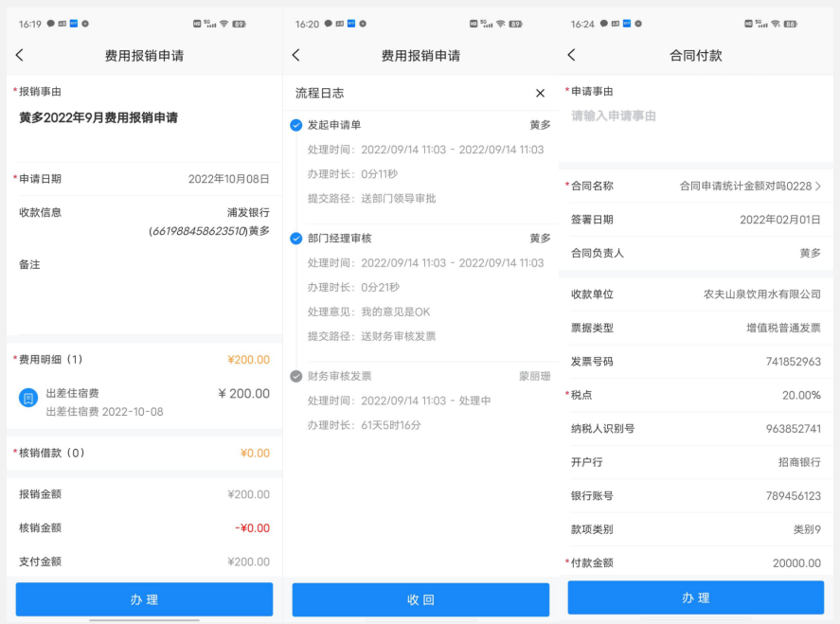Open the 费用明细（1） section header
The image size is (840, 624).
pyautogui.click(x=144, y=360)
